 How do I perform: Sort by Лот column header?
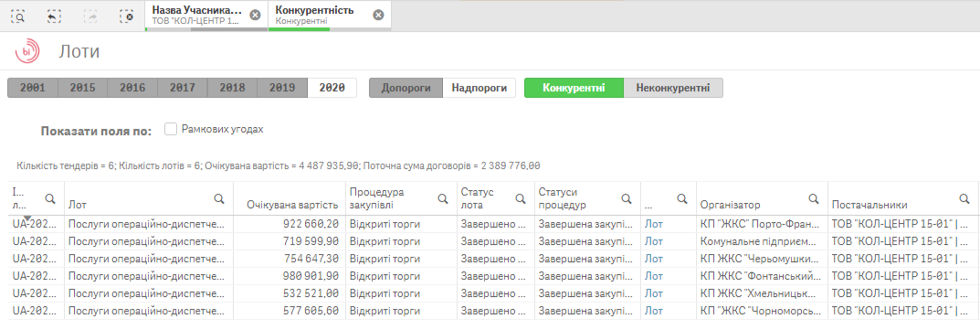pyautogui.click(x=78, y=205)
